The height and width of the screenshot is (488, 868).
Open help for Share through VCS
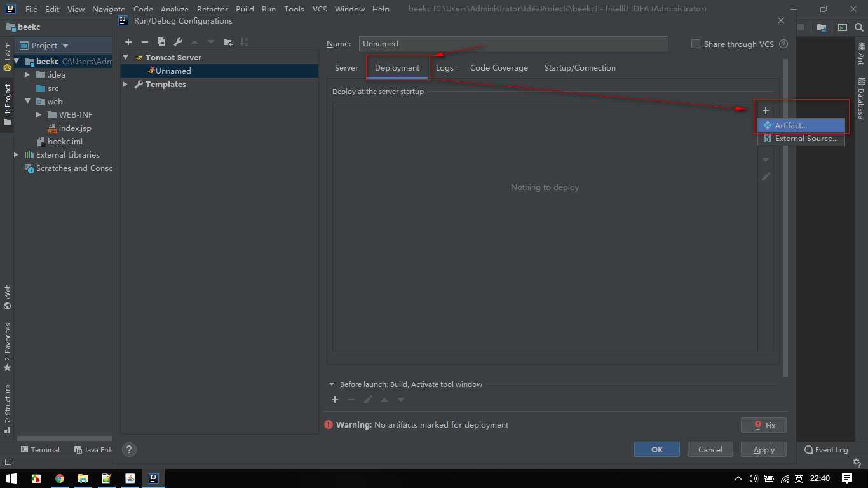[783, 44]
